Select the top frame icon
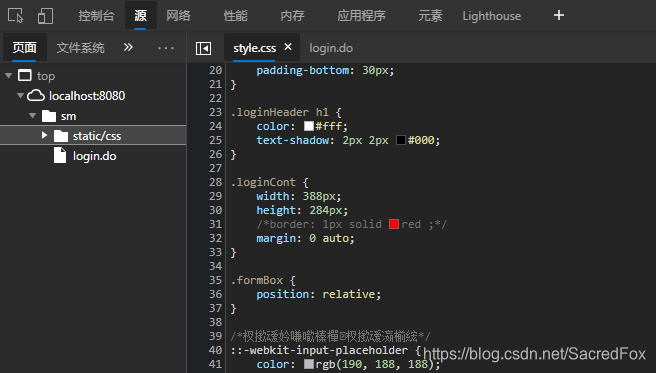656x373 pixels. pos(24,76)
